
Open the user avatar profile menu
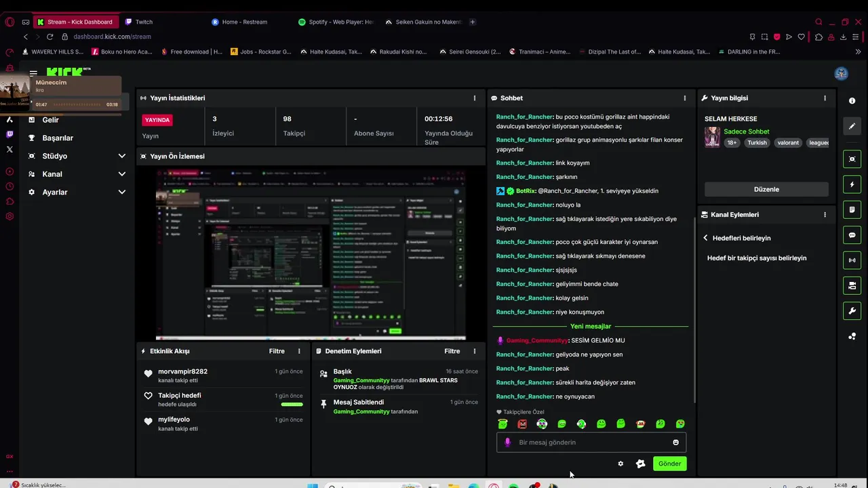[842, 73]
